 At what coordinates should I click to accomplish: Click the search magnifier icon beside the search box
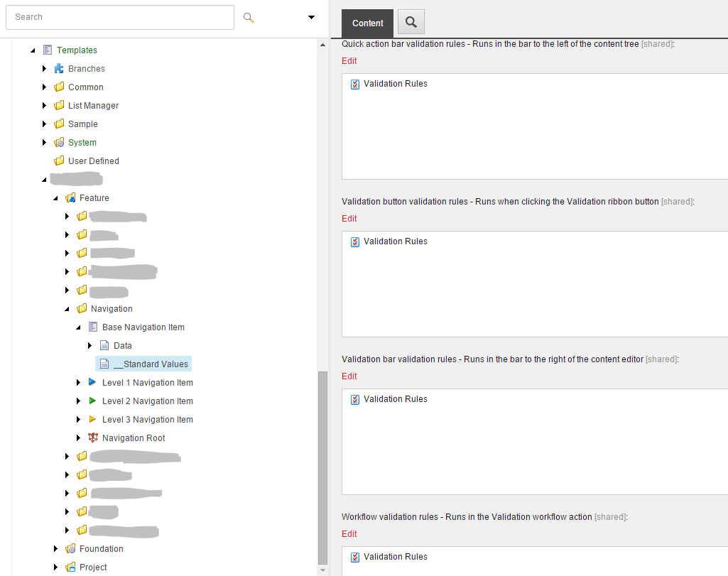tap(248, 17)
